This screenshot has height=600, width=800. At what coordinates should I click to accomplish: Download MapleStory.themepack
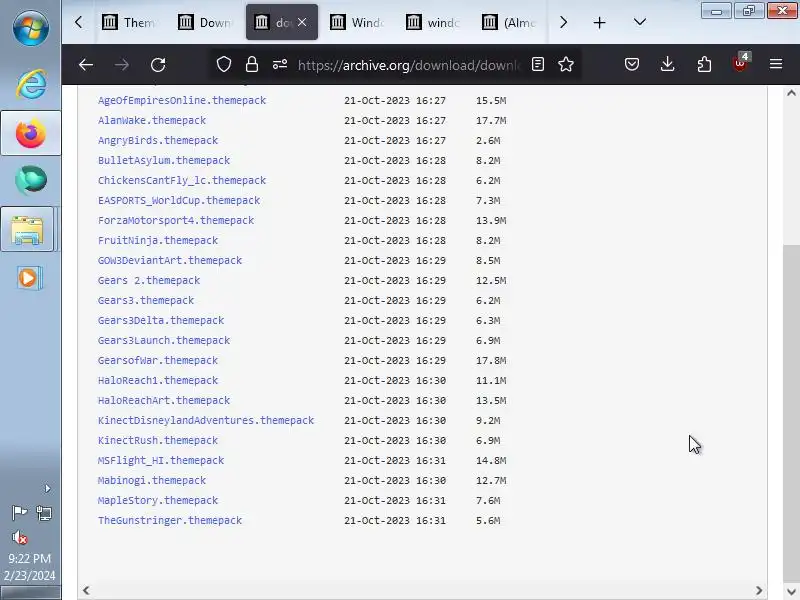coord(158,501)
